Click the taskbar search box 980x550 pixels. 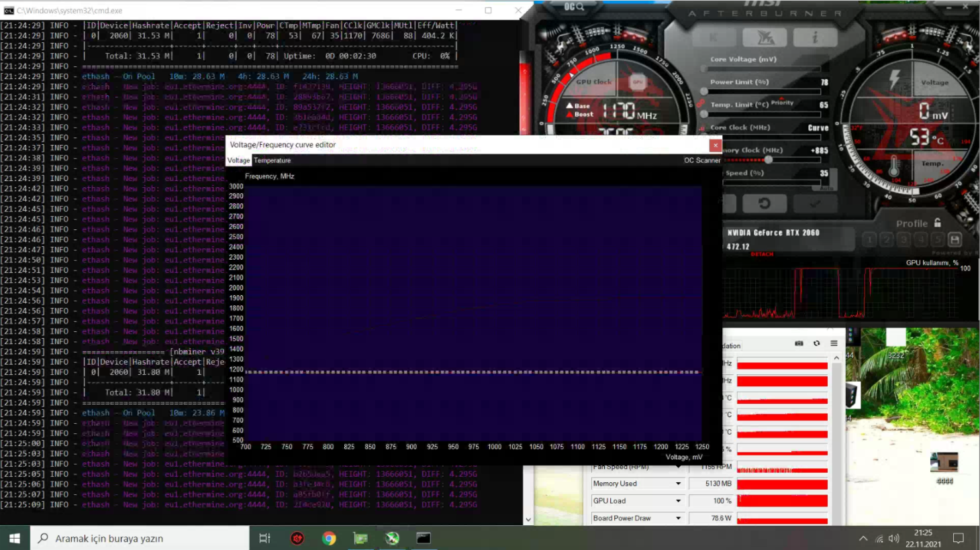coord(140,538)
